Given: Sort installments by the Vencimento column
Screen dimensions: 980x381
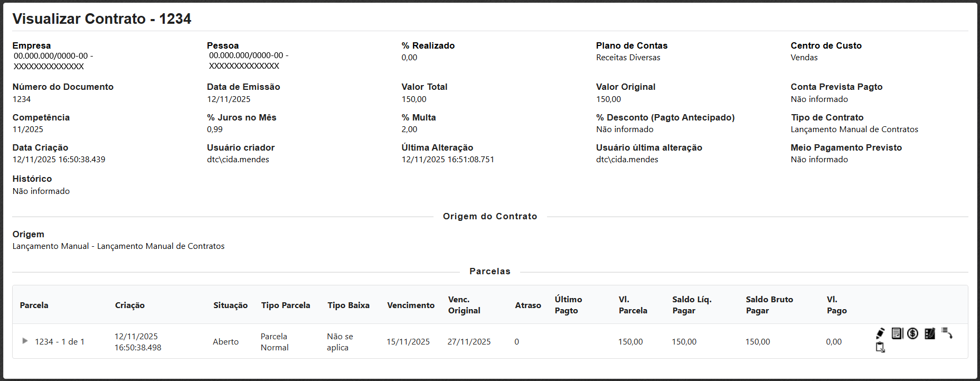Looking at the screenshot, I should (410, 305).
